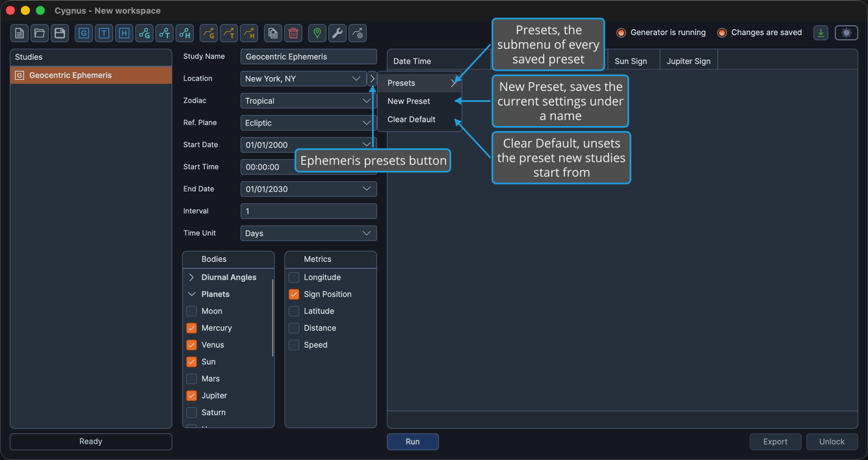Click the node-link icon labeled T

pos(164,33)
